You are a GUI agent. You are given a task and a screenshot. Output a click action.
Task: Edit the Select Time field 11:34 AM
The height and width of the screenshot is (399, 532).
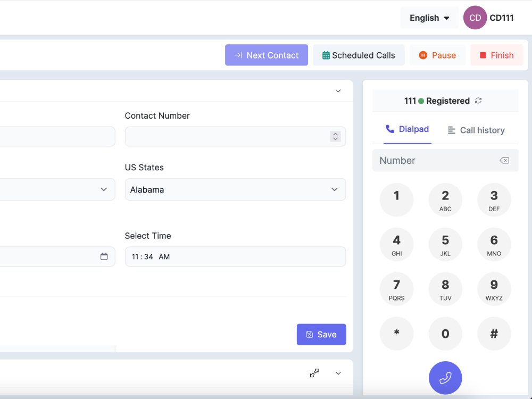236,256
